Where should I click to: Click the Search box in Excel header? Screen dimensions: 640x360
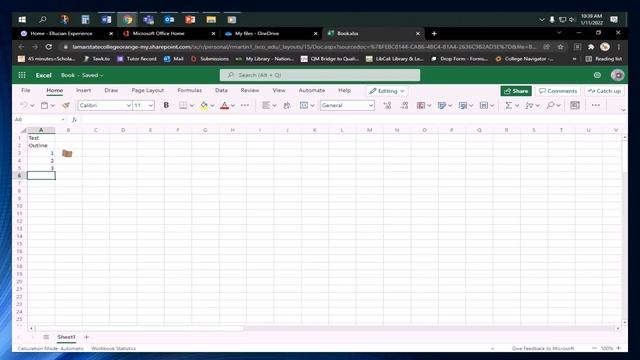320,75
